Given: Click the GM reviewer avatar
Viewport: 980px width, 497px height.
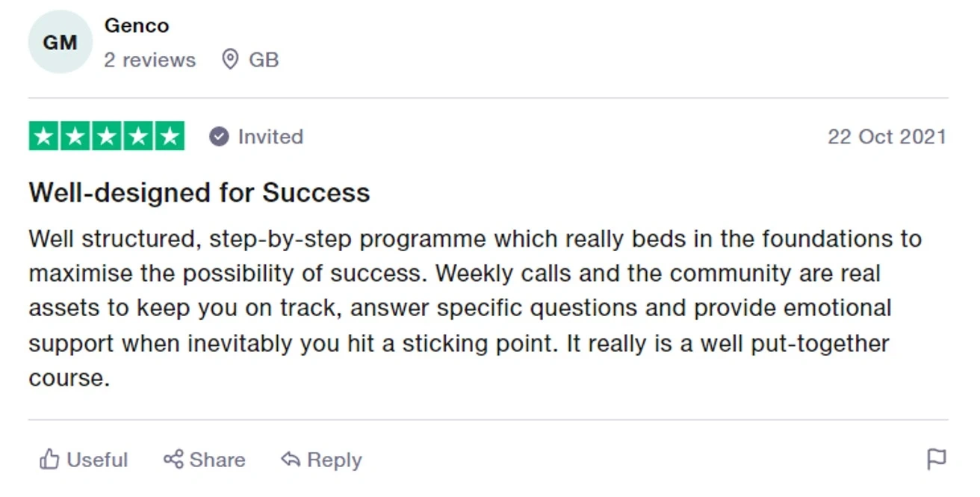Looking at the screenshot, I should pyautogui.click(x=60, y=43).
